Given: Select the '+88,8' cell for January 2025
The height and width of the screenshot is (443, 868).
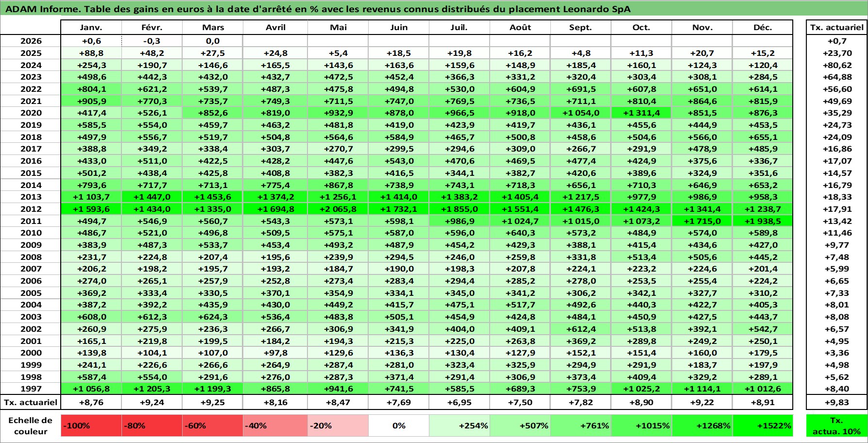Looking at the screenshot, I should pos(91,53).
